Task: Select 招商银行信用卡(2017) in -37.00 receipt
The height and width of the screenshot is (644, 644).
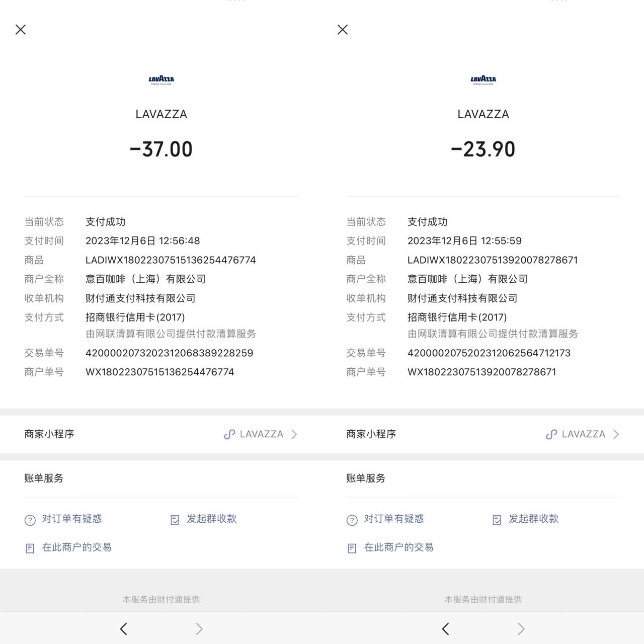Action: (135, 317)
